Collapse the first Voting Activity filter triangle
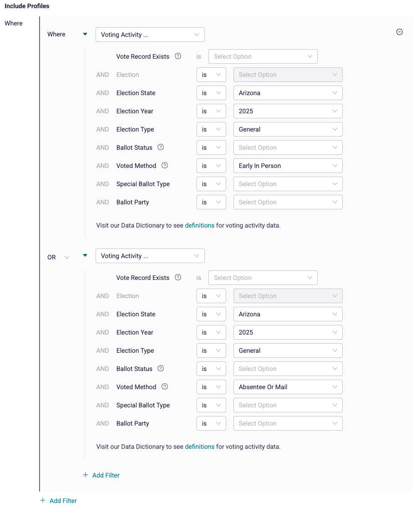The width and height of the screenshot is (420, 513). 85,34
